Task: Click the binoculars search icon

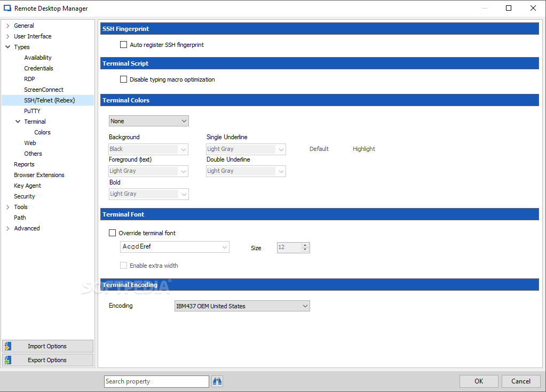Action: (217, 381)
